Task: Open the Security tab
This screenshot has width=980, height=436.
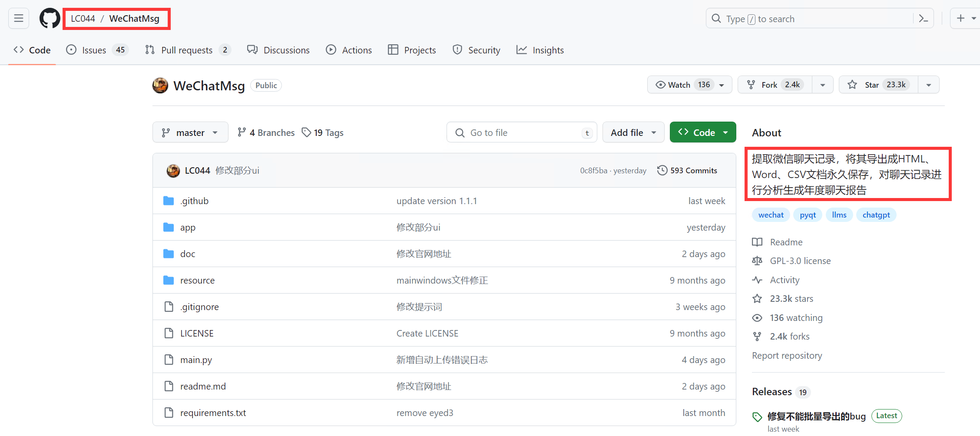Action: 476,50
